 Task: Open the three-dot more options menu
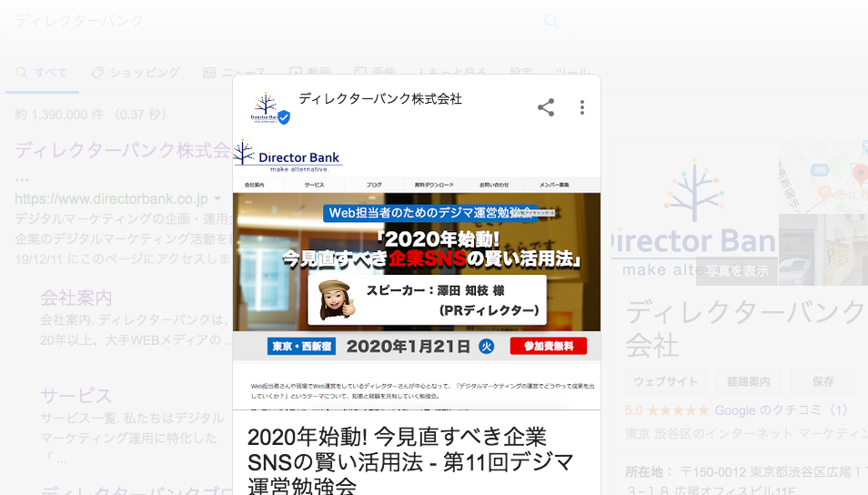pyautogui.click(x=582, y=107)
